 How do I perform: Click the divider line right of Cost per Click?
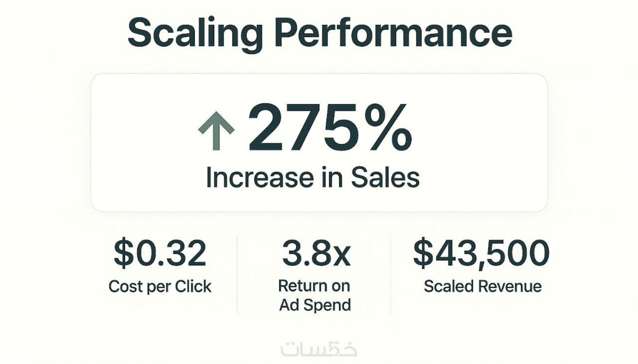coord(237,274)
